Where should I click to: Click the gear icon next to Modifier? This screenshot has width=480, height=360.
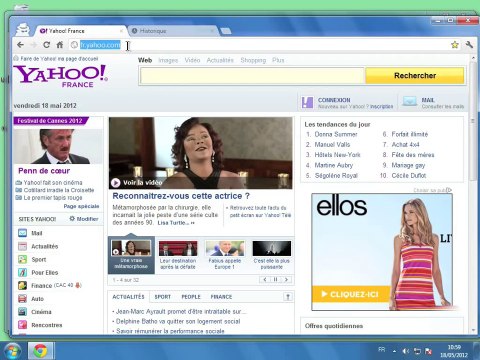(x=72, y=219)
